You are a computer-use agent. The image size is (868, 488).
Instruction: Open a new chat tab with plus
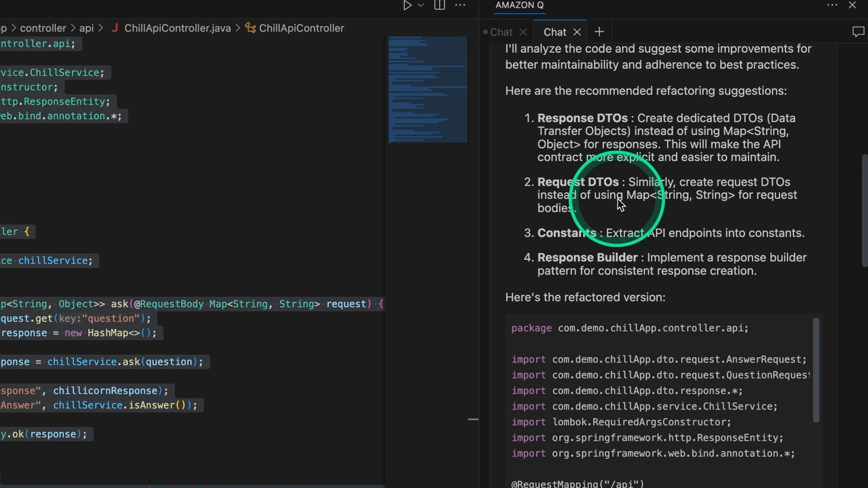click(599, 32)
